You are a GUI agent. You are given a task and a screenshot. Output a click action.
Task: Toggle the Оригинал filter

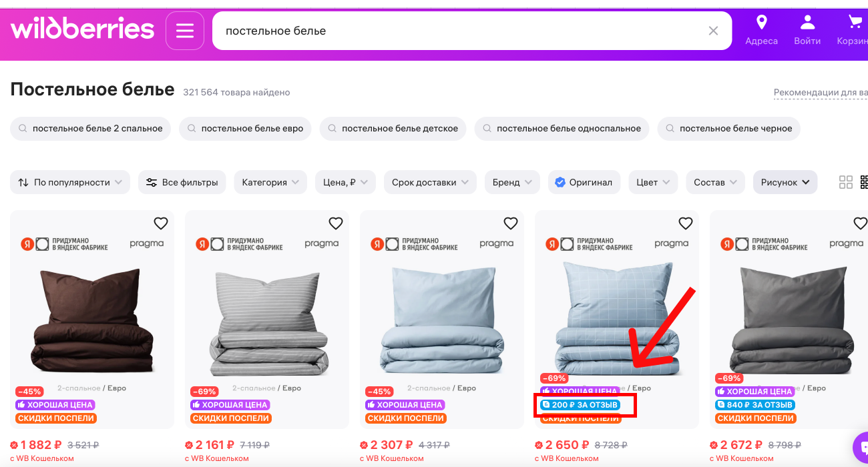coord(584,182)
